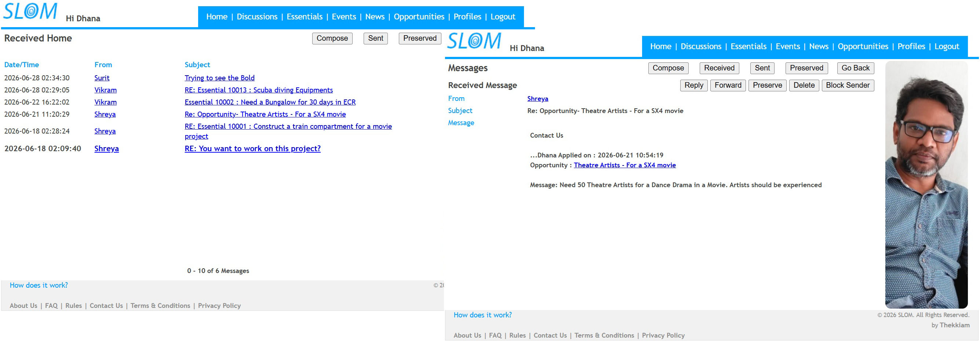
Task: Click Sent button on Messages page
Action: pyautogui.click(x=762, y=68)
